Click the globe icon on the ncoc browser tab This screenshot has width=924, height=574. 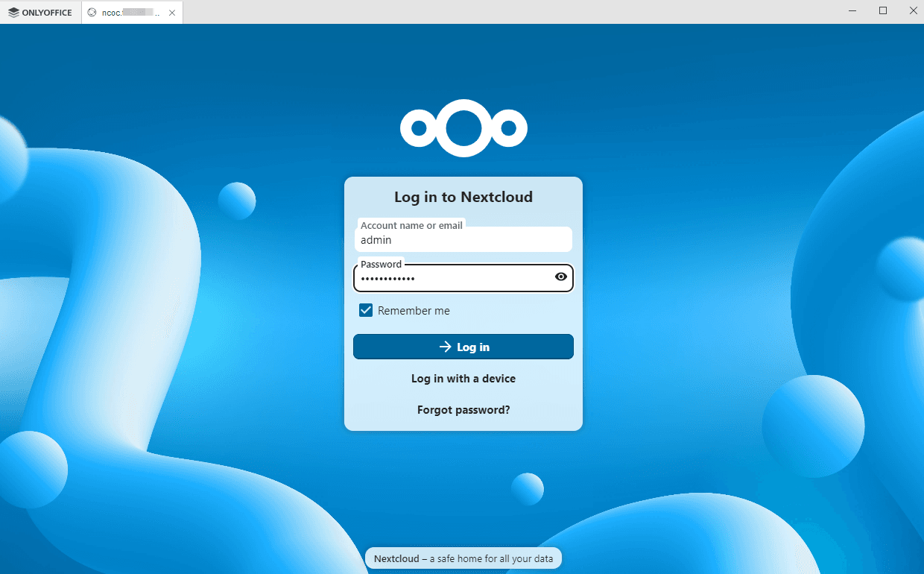[92, 12]
